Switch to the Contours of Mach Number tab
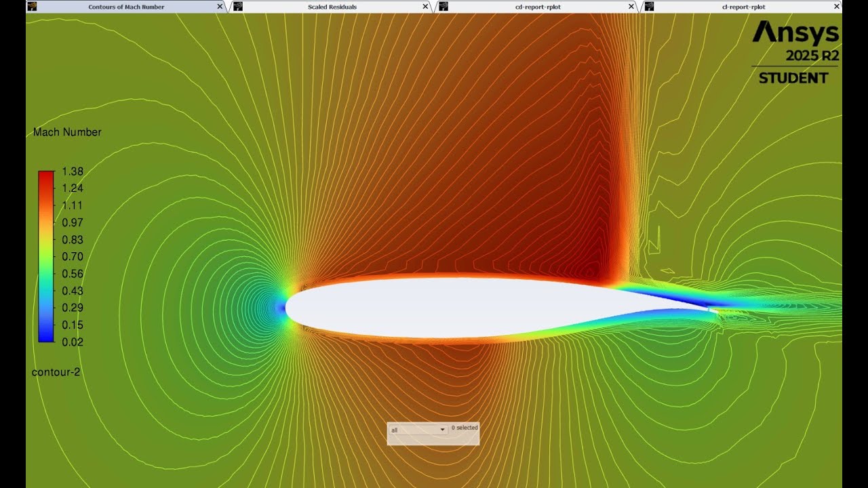 point(126,7)
